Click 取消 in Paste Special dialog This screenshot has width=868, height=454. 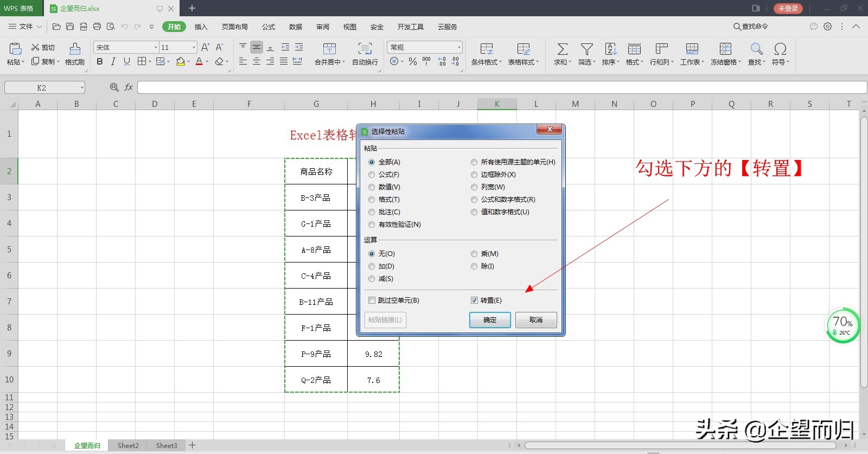536,320
